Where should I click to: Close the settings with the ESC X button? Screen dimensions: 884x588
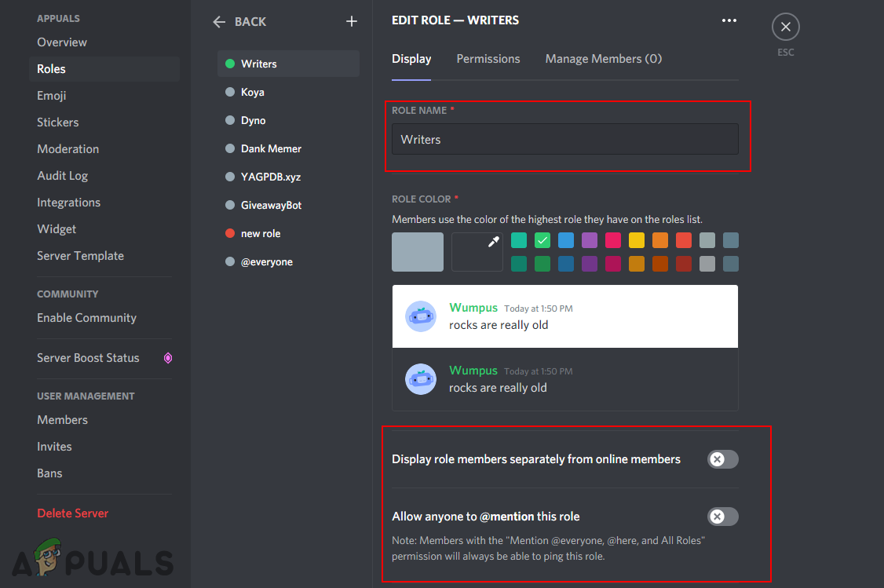(x=785, y=27)
